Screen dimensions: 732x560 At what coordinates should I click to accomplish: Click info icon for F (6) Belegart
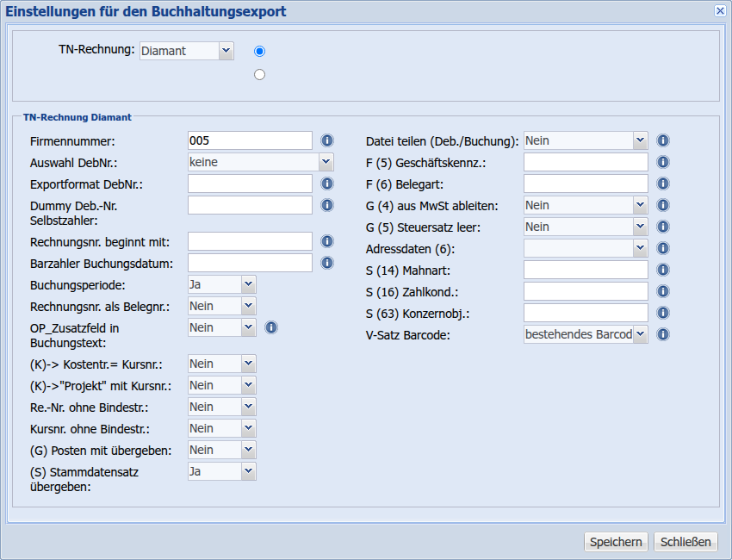pyautogui.click(x=663, y=184)
